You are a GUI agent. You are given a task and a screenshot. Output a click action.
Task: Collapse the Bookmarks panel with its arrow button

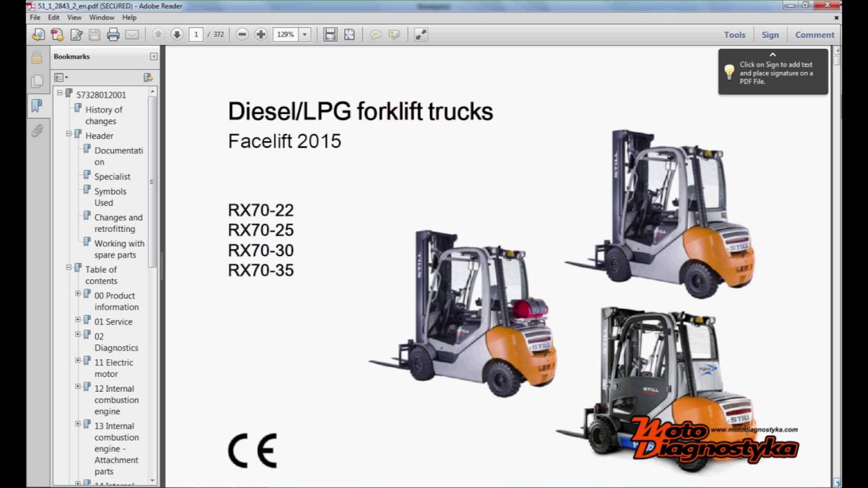point(154,56)
